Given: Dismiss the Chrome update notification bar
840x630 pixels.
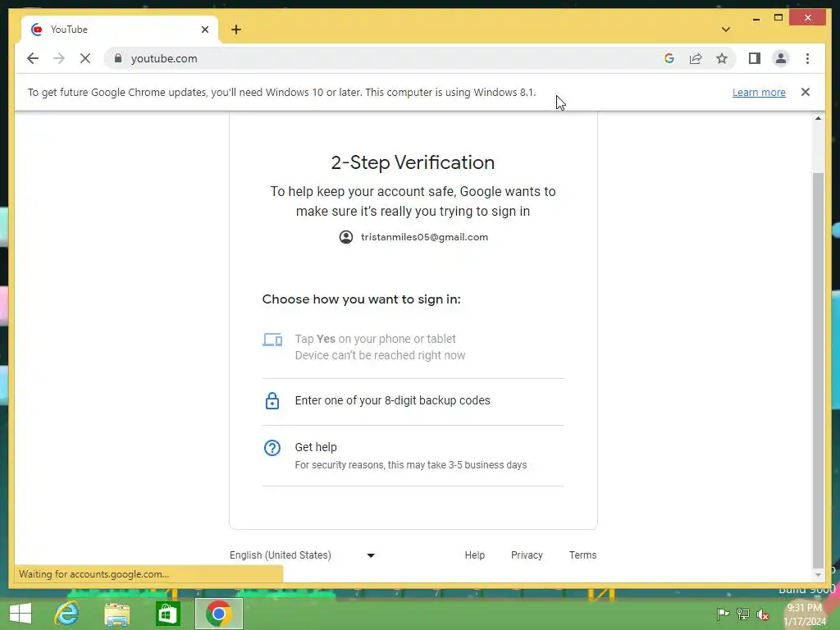Looking at the screenshot, I should 806,92.
